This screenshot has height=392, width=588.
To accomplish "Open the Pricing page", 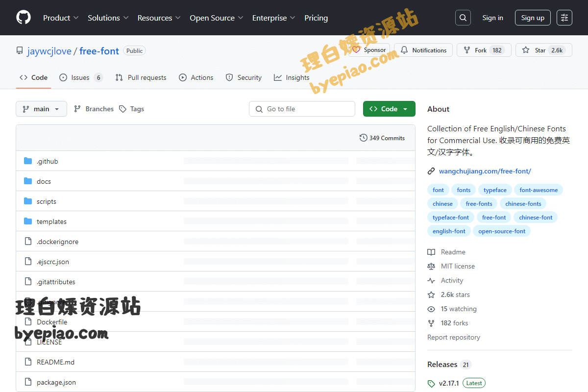I will coord(316,18).
